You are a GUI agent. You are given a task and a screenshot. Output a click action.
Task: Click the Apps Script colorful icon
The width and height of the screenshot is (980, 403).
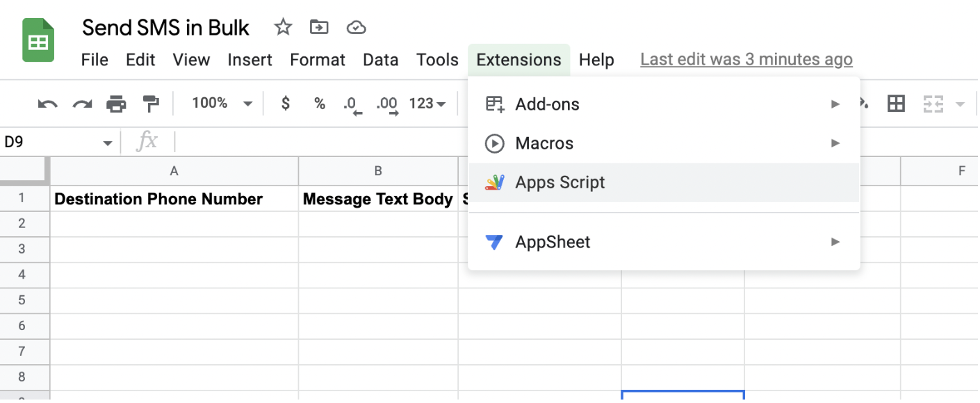tap(494, 183)
